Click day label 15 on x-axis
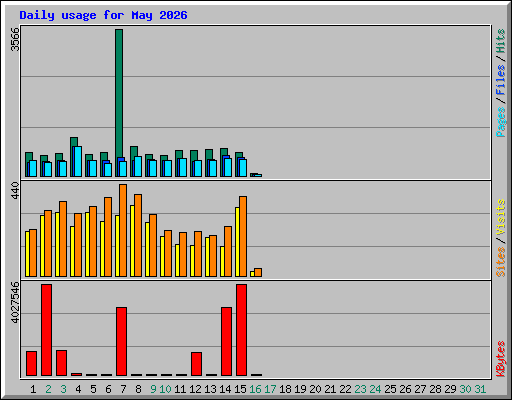The image size is (512, 400). point(240,389)
